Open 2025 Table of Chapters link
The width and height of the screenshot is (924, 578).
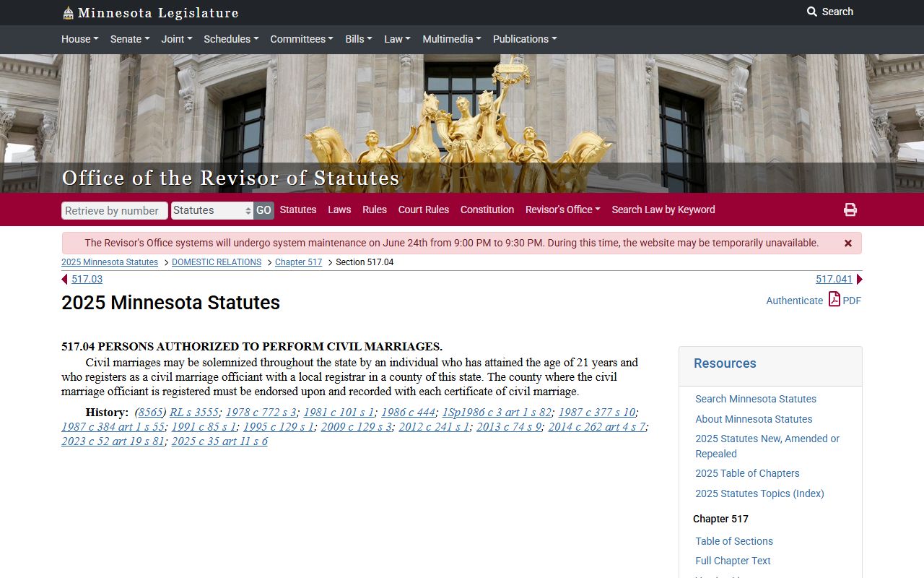(747, 473)
